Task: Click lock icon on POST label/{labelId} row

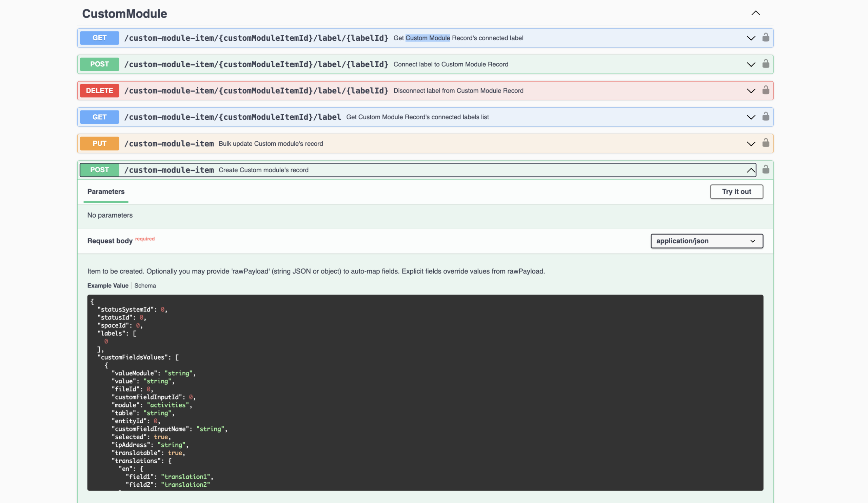Action: pyautogui.click(x=765, y=64)
